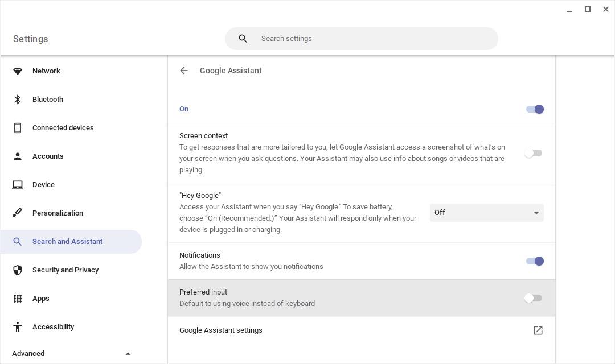Click the blue "On" status label
The width and height of the screenshot is (615, 364).
click(x=184, y=109)
